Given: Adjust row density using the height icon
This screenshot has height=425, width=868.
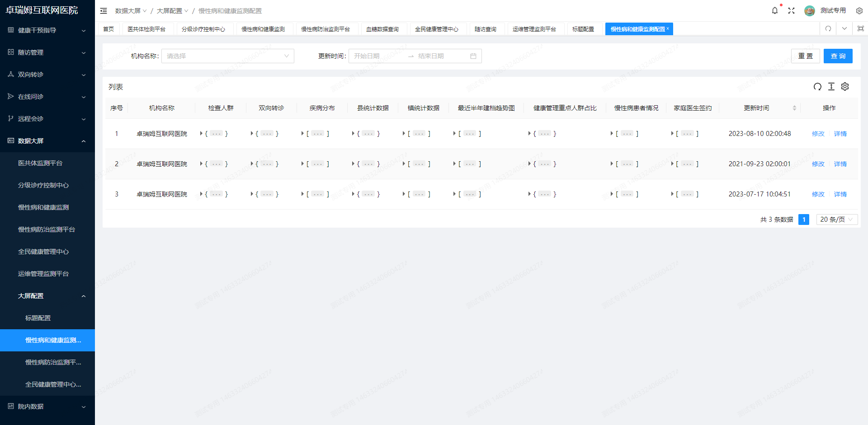Looking at the screenshot, I should click(x=831, y=87).
